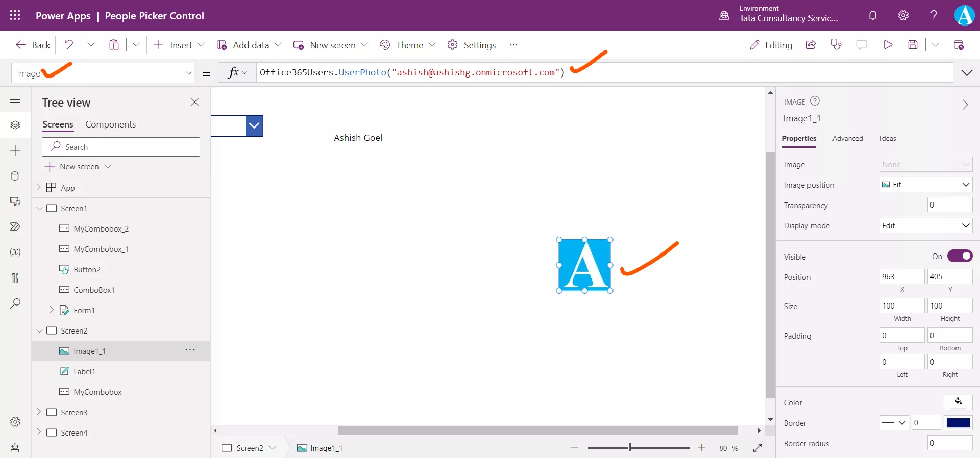Open more toolbar options ellipsis
Screen dimensions: 980x458
pos(513,45)
